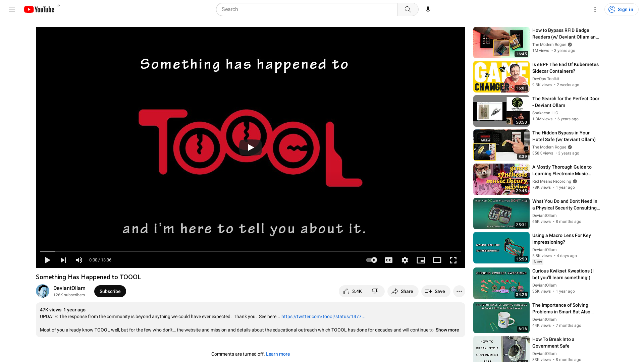Image resolution: width=644 pixels, height=362 pixels.
Task: Open player settings gear
Action: 405,260
